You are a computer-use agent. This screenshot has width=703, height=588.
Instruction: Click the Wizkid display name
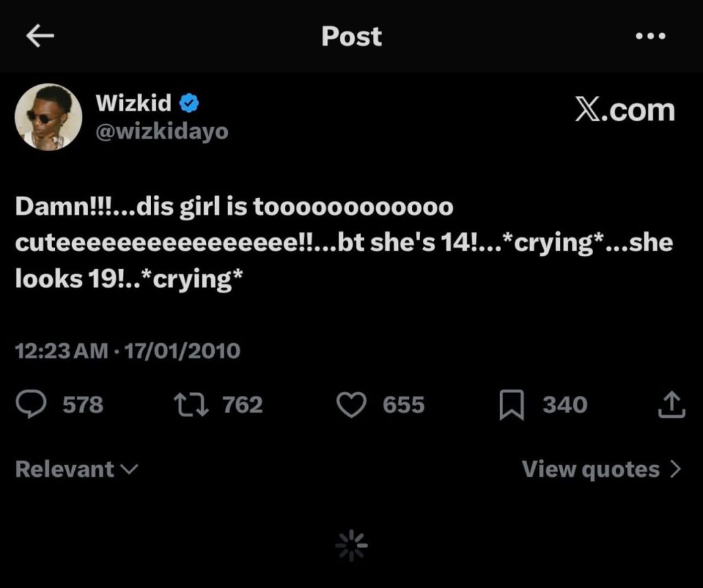(133, 103)
